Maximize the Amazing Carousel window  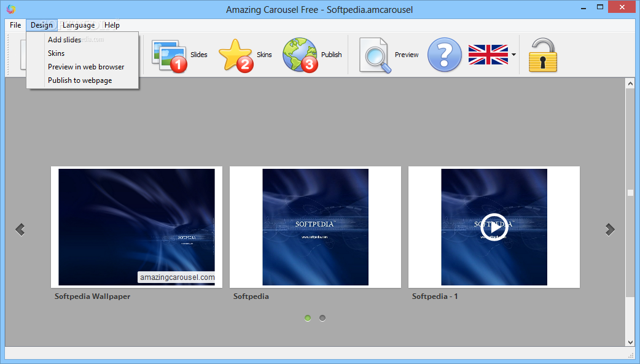(x=599, y=7)
